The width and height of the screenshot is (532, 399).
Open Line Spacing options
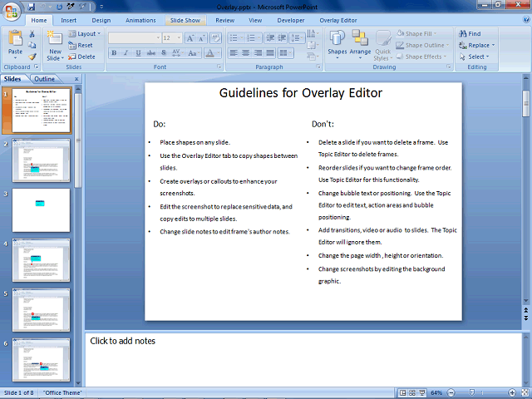(x=297, y=38)
